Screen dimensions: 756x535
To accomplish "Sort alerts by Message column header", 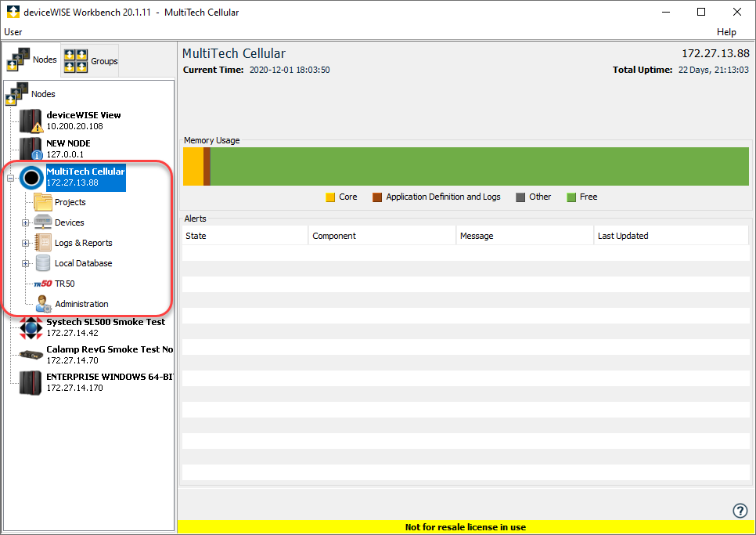I will [x=524, y=236].
